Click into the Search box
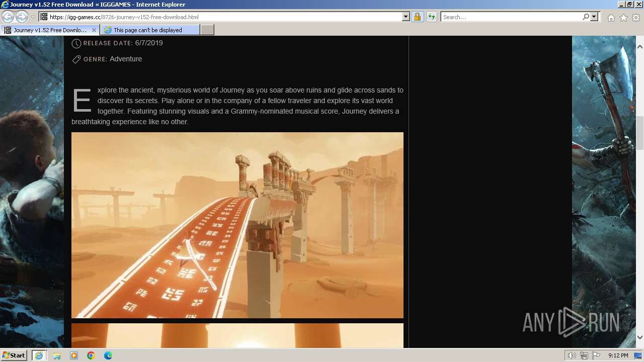644x362 pixels. point(511,17)
